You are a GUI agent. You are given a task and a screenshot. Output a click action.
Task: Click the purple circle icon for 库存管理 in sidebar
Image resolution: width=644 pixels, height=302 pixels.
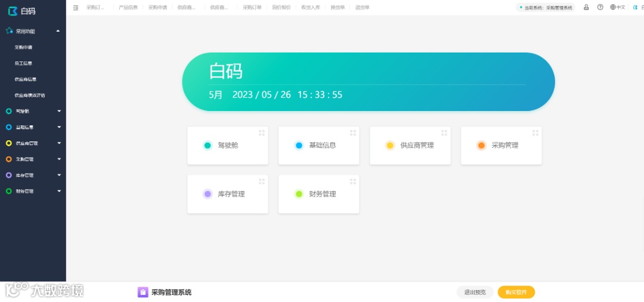tap(8, 175)
